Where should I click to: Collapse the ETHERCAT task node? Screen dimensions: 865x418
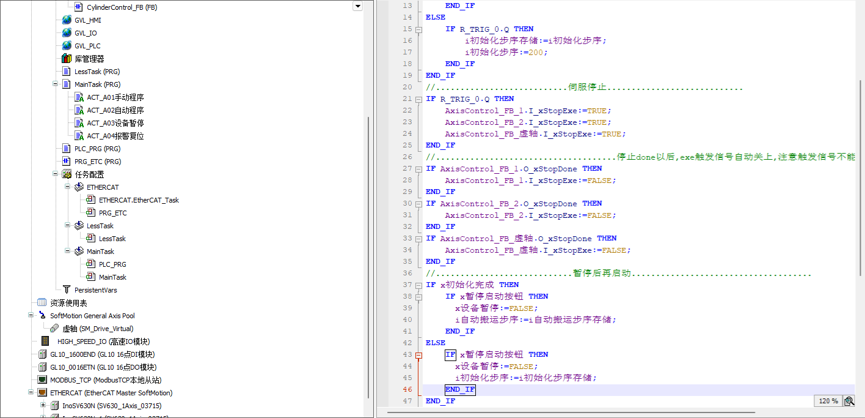[x=67, y=187]
